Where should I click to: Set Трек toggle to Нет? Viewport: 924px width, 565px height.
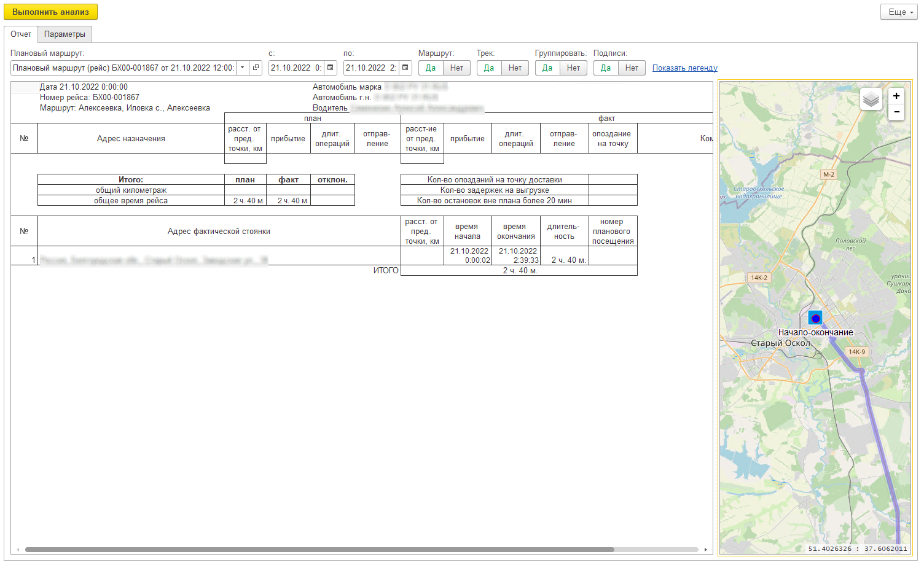coord(515,68)
